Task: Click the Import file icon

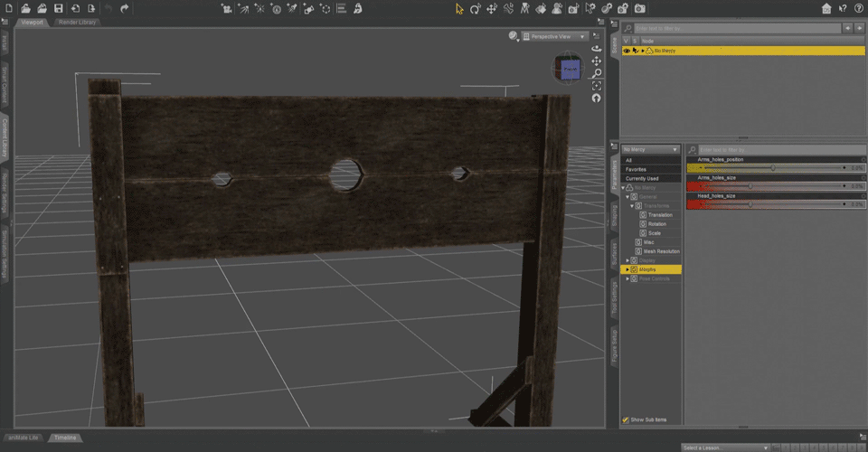Action: (x=75, y=8)
